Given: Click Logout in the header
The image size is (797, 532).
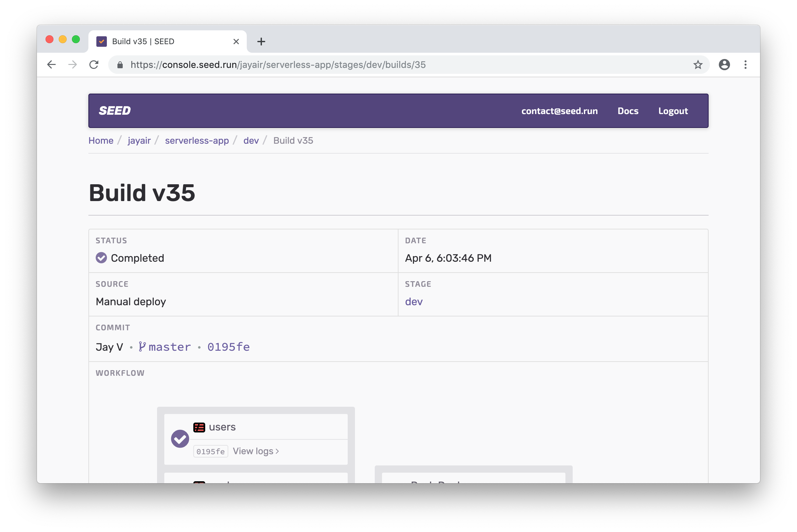Looking at the screenshot, I should tap(673, 111).
